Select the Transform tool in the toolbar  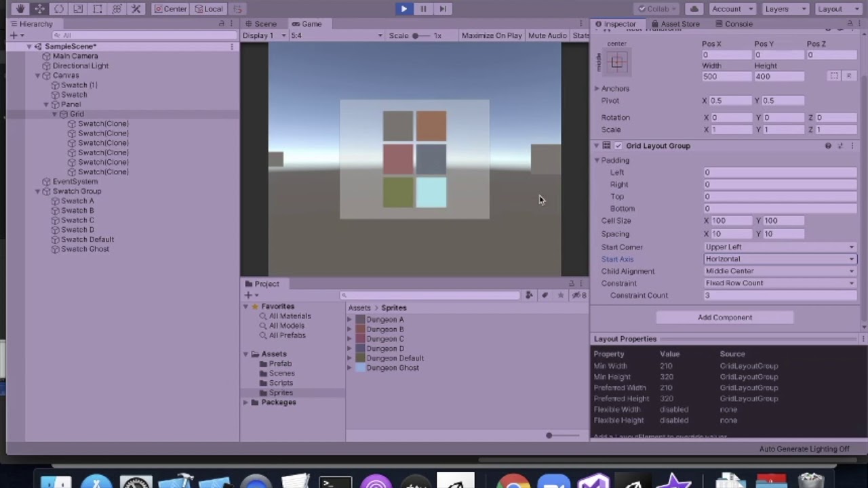(x=117, y=9)
